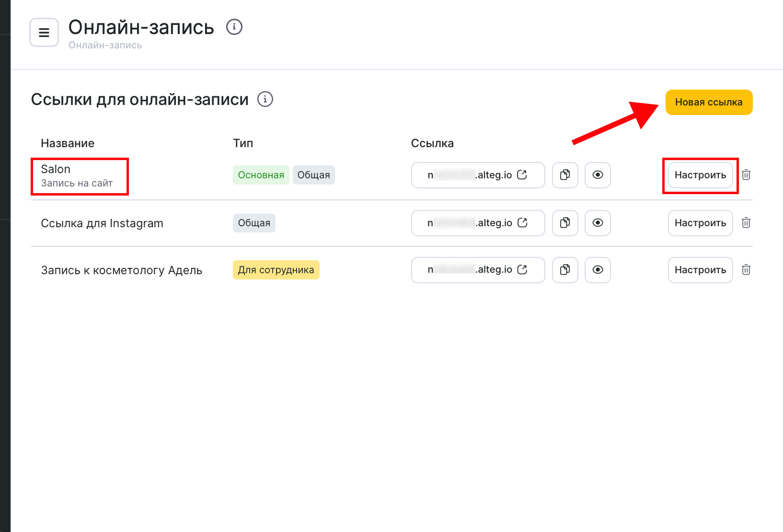Click the Основная type badge on Salon
The height and width of the screenshot is (532, 783).
pyautogui.click(x=261, y=175)
